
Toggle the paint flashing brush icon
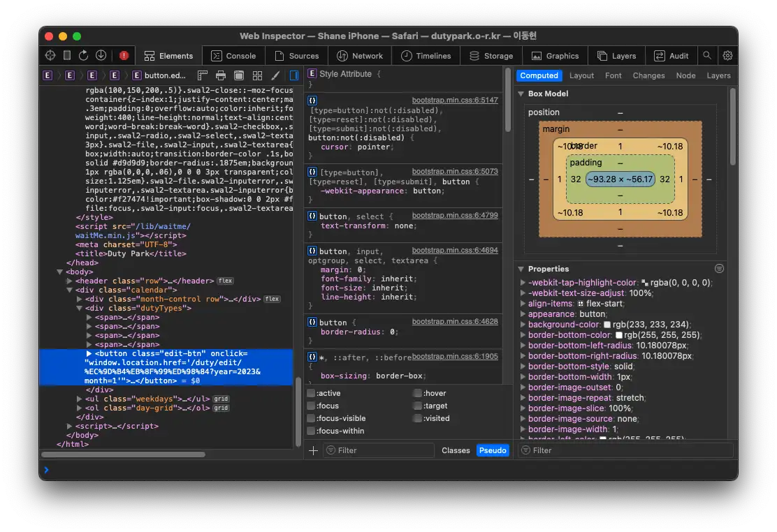[x=275, y=75]
